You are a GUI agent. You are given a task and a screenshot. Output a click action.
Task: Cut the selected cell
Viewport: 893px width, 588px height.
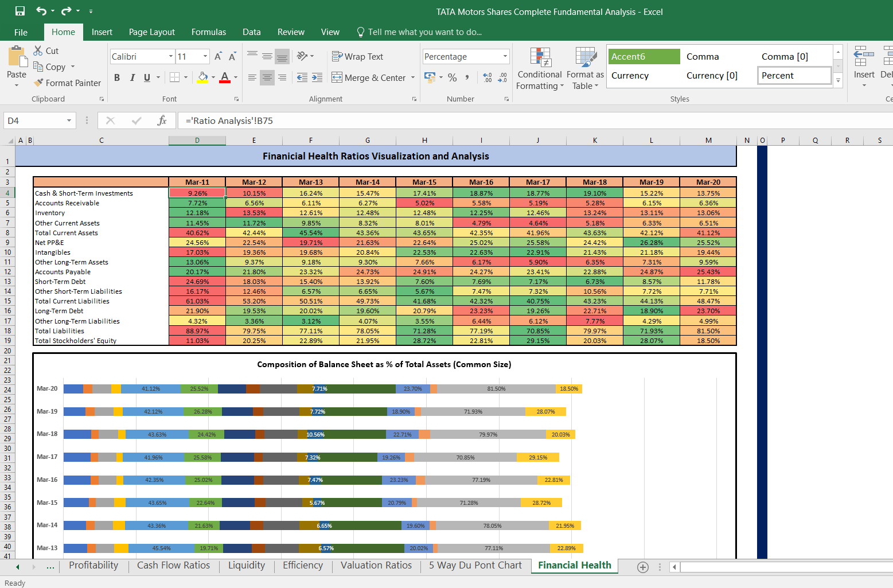[x=46, y=50]
